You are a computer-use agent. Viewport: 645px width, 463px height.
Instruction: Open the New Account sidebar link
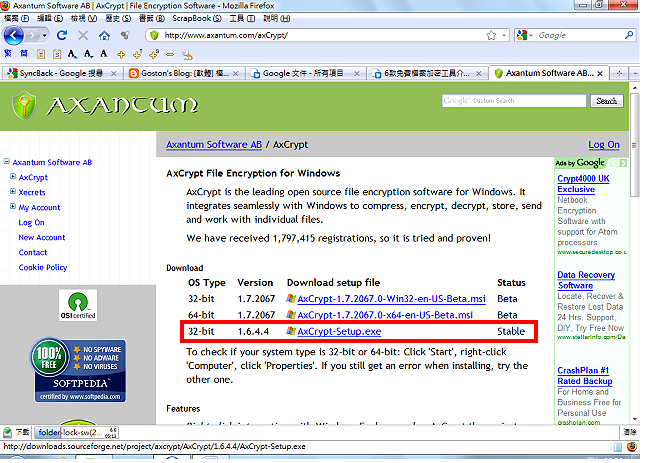(x=42, y=237)
